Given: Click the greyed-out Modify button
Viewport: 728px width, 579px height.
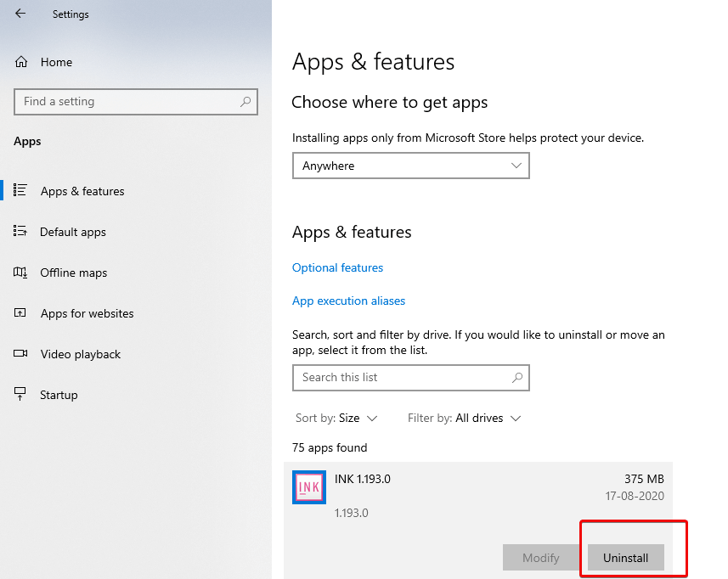Looking at the screenshot, I should tap(541, 558).
